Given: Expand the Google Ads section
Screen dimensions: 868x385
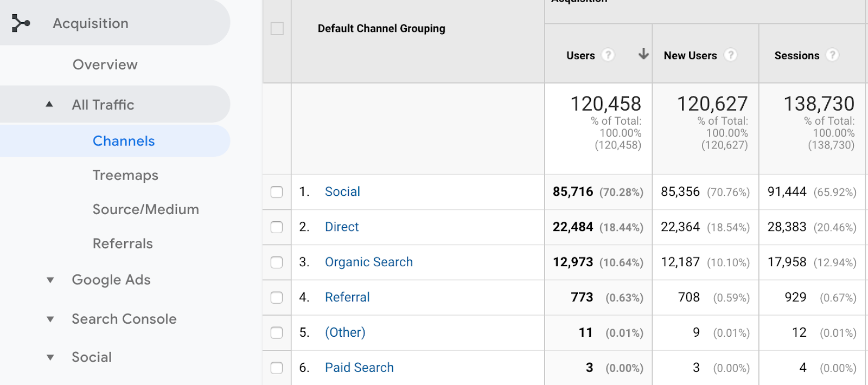Looking at the screenshot, I should pos(50,280).
